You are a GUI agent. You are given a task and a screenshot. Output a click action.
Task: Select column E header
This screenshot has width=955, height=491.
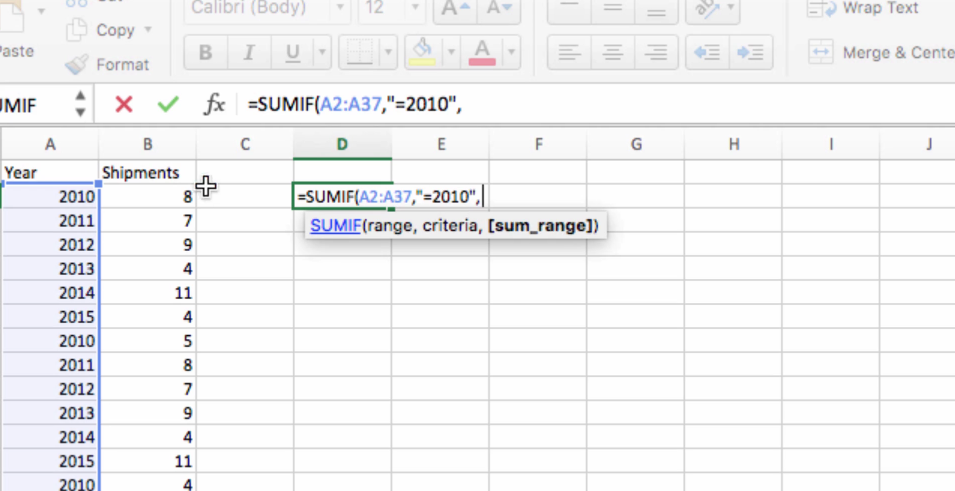(440, 144)
